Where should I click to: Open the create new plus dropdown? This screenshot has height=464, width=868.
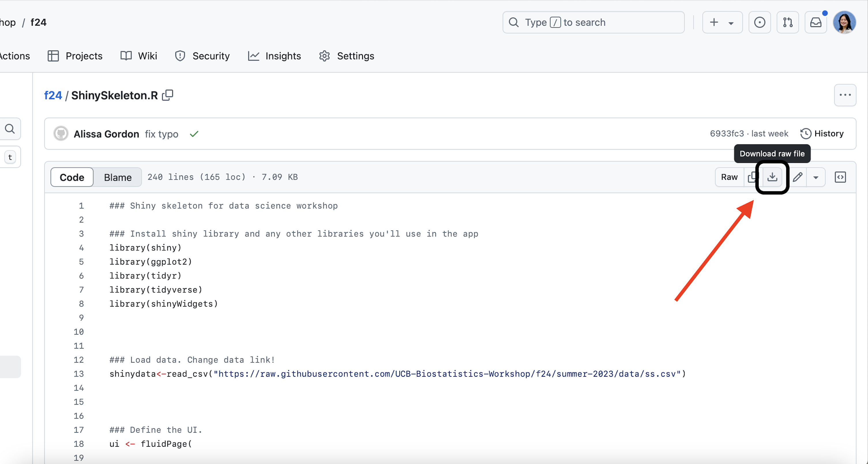tap(722, 22)
